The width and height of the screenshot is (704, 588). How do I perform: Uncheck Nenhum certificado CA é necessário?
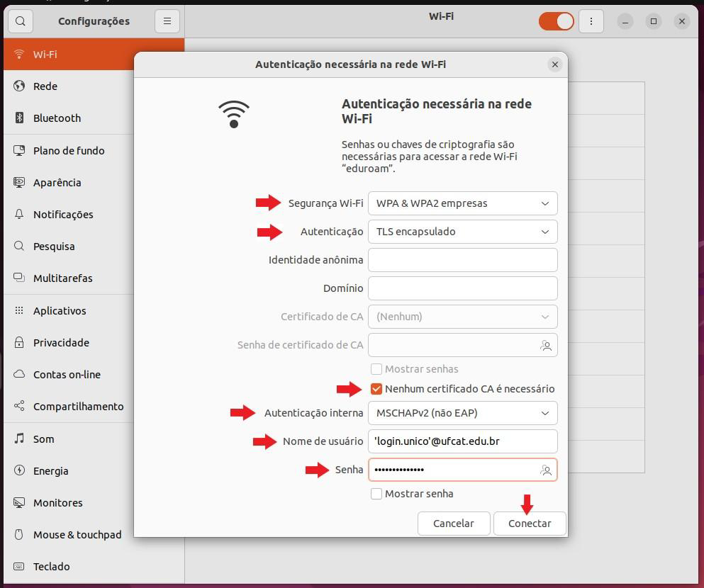click(376, 389)
